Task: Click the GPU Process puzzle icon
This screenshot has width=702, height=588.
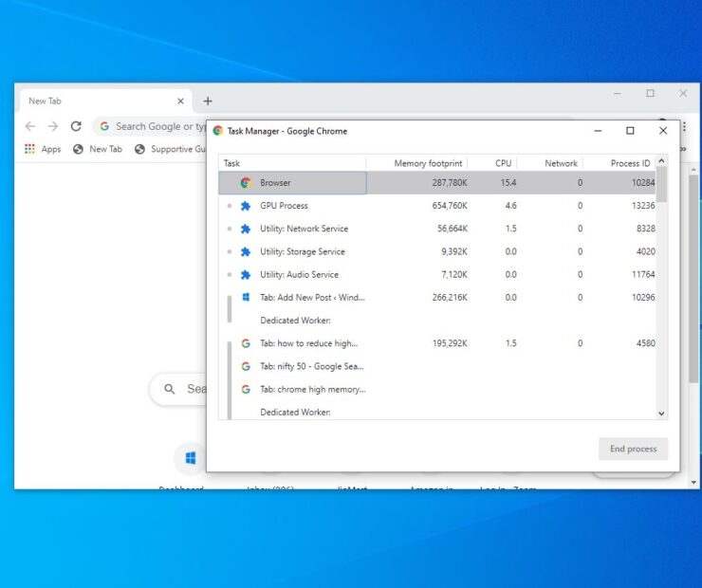Action: (246, 206)
